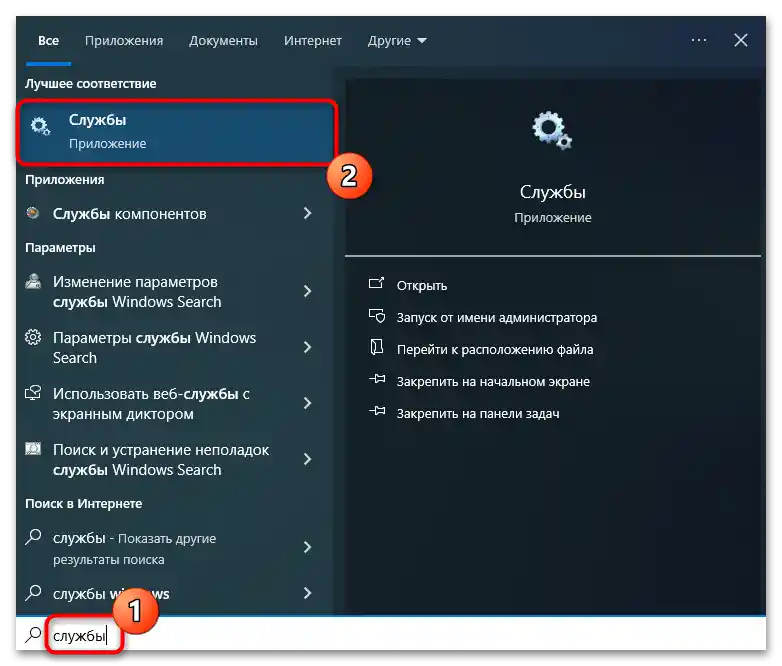782x666 pixels.
Task: Select Закрепить на панели задач
Action: point(478,414)
